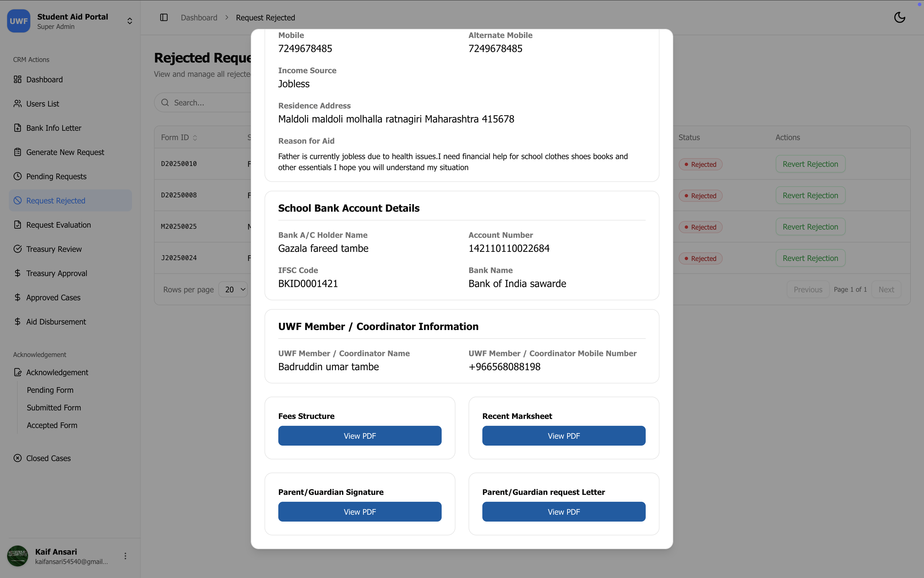Image resolution: width=924 pixels, height=578 pixels.
Task: Open user options three-dot menu
Action: [x=125, y=556]
